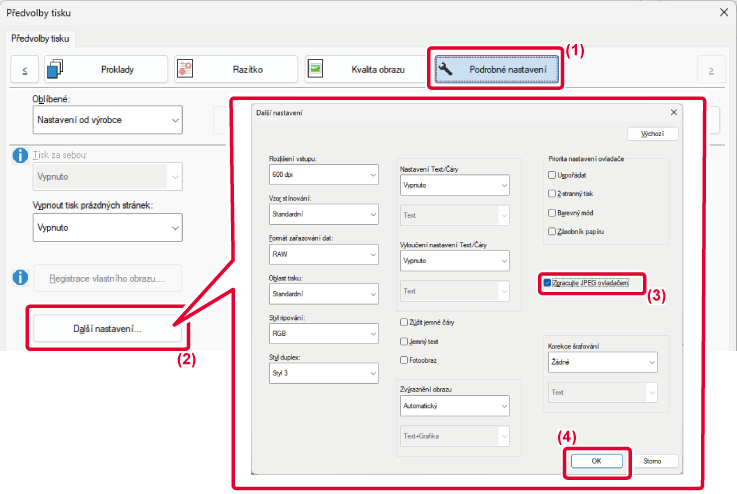The width and height of the screenshot is (737, 494).
Task: Open the Styl duplex dropdown
Action: point(323,371)
